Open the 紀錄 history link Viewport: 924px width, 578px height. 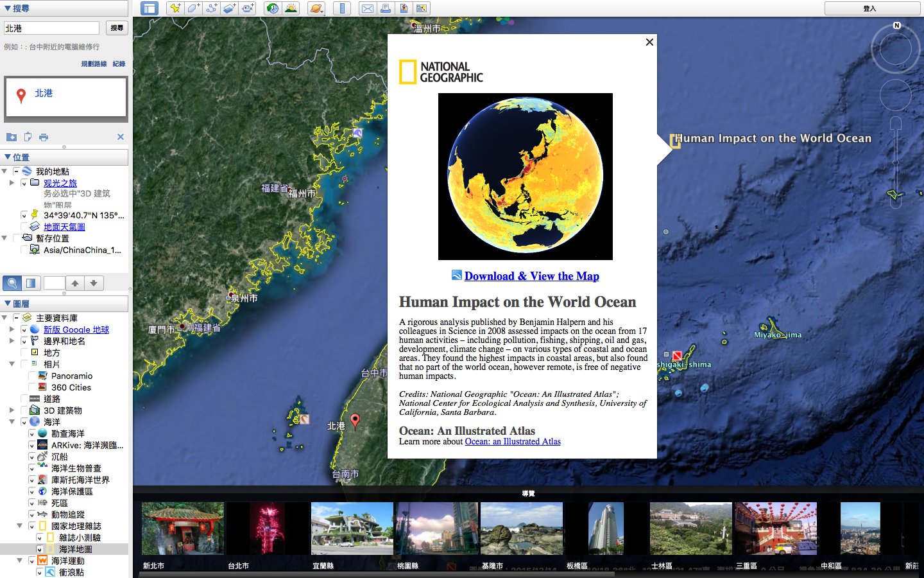click(x=119, y=64)
